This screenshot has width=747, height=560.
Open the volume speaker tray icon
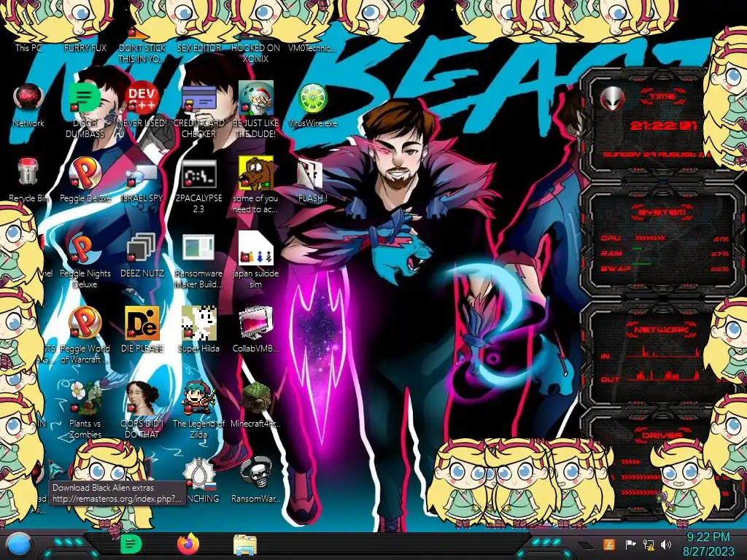[667, 544]
